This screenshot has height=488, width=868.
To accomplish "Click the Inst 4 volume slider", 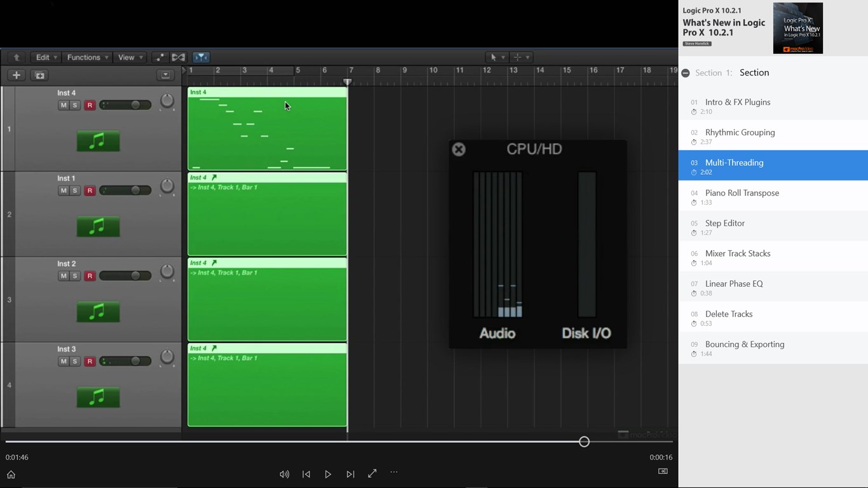I will pos(125,105).
